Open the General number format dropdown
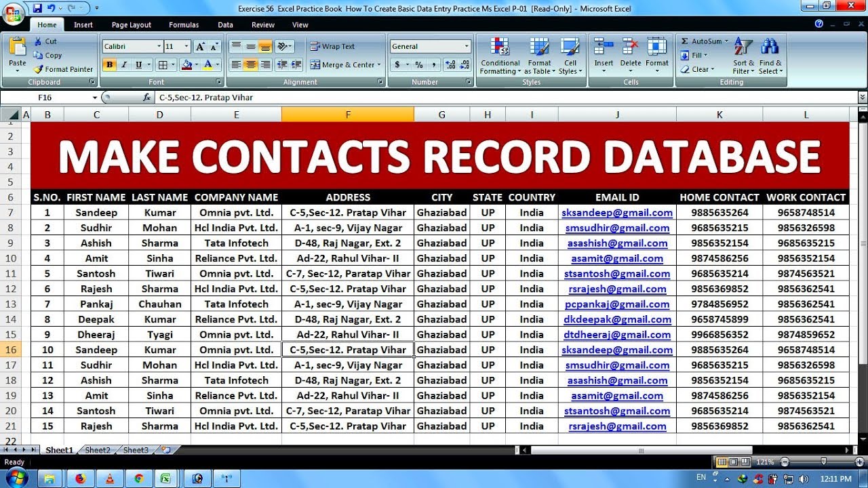This screenshot has width=868, height=488. [x=467, y=47]
